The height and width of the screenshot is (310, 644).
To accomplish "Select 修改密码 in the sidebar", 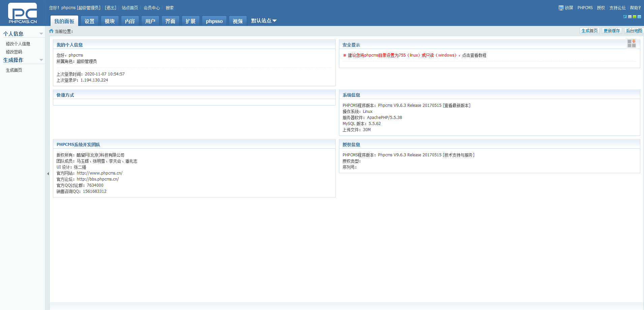I will click(14, 52).
